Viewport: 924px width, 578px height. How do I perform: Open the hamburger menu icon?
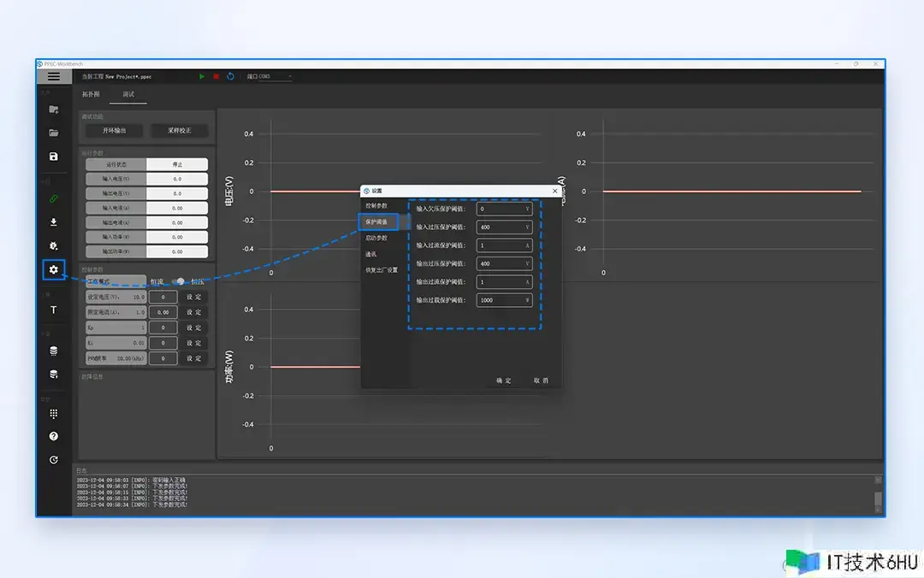click(x=54, y=76)
